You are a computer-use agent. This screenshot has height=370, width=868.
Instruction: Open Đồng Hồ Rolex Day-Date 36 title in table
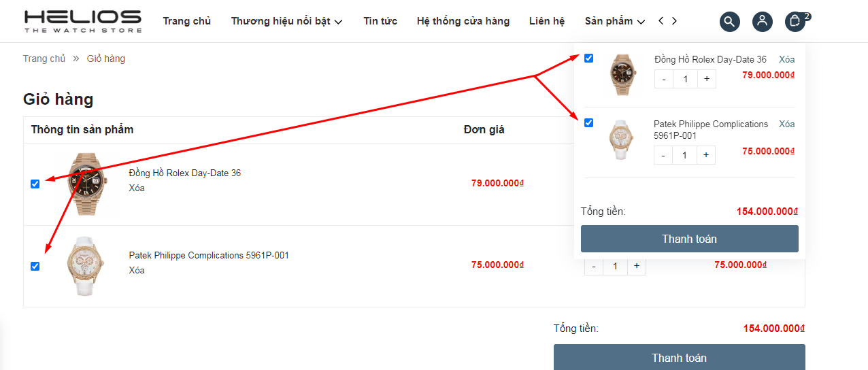point(184,173)
